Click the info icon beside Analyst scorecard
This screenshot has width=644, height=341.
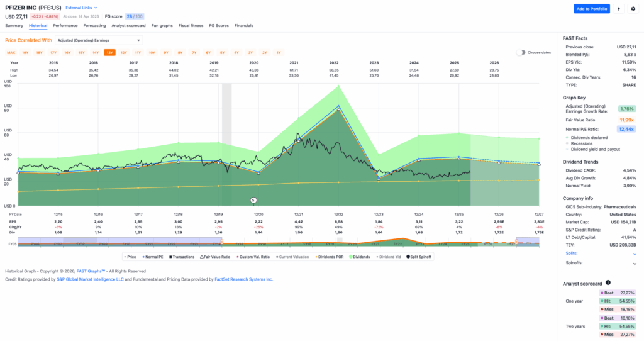pyautogui.click(x=608, y=283)
